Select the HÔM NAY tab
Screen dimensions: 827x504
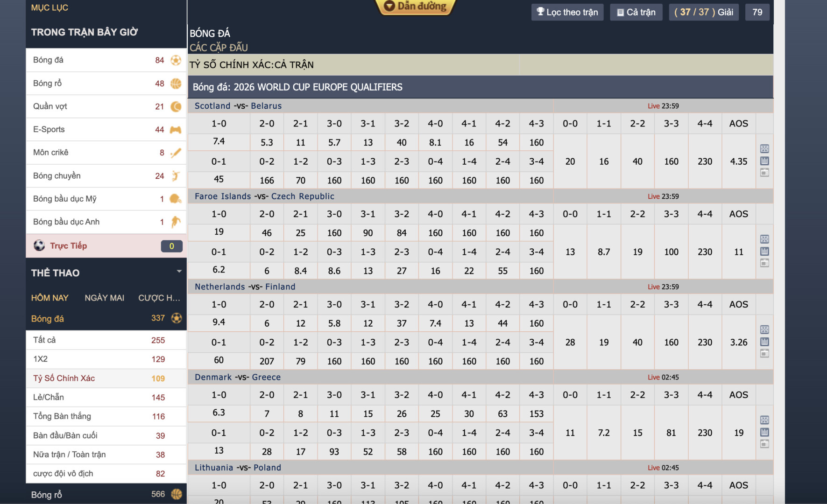(49, 298)
